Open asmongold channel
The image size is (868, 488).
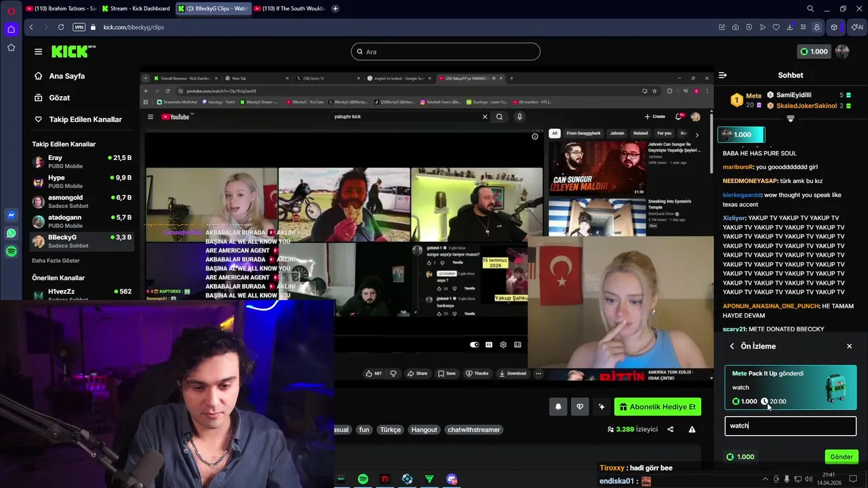tap(82, 201)
